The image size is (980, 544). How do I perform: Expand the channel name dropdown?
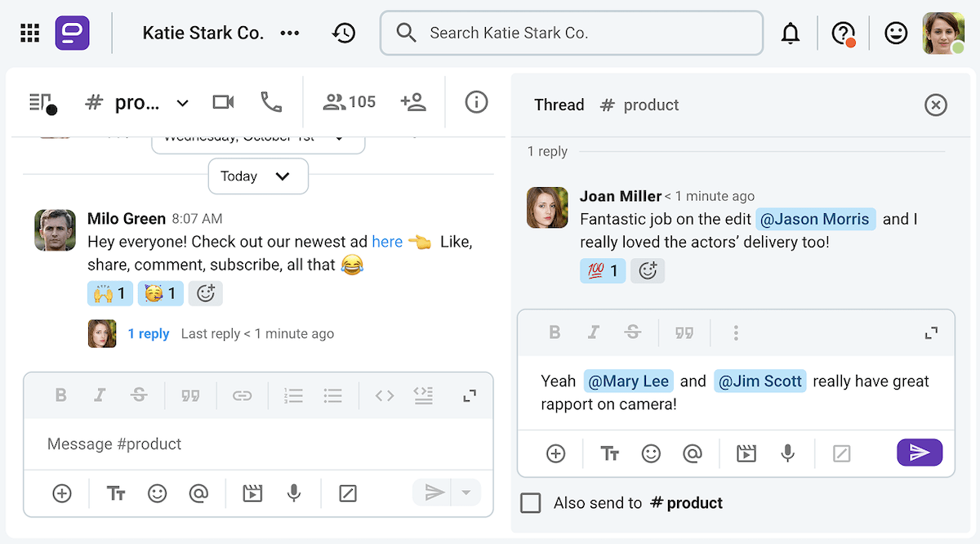[x=181, y=103]
